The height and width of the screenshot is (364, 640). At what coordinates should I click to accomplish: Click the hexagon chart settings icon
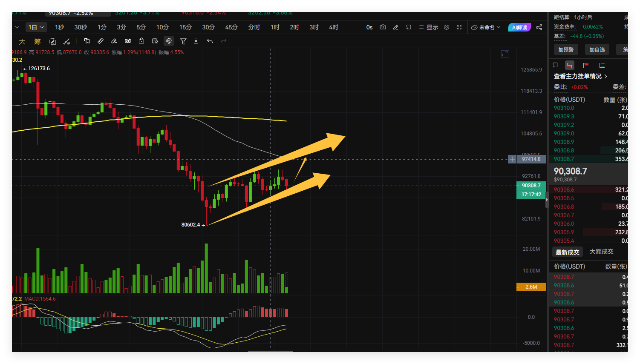click(x=447, y=27)
